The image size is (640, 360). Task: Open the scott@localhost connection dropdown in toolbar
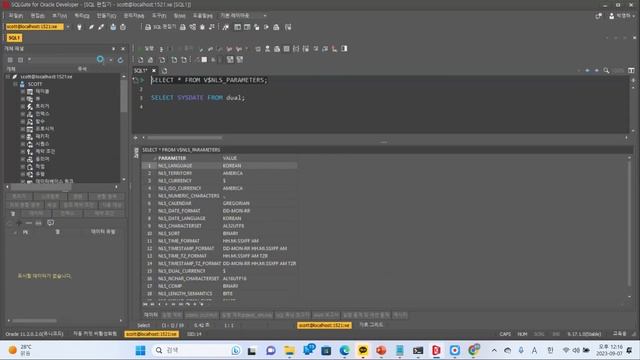tap(68, 27)
